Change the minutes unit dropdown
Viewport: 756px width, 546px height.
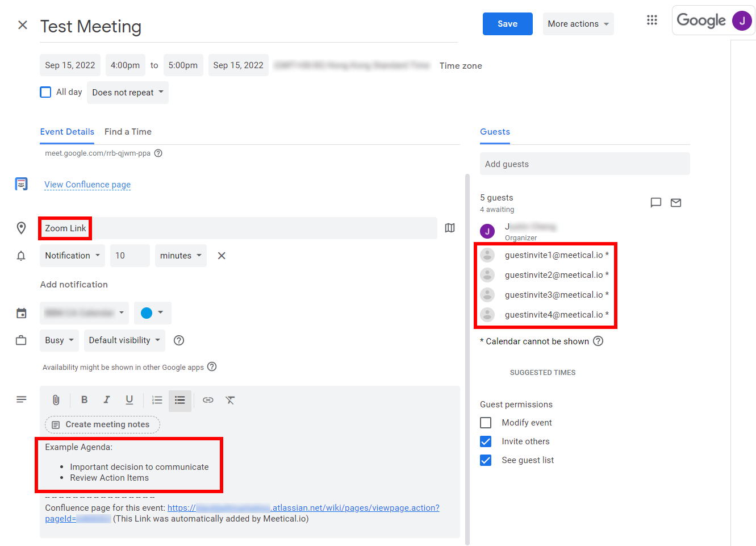[181, 256]
